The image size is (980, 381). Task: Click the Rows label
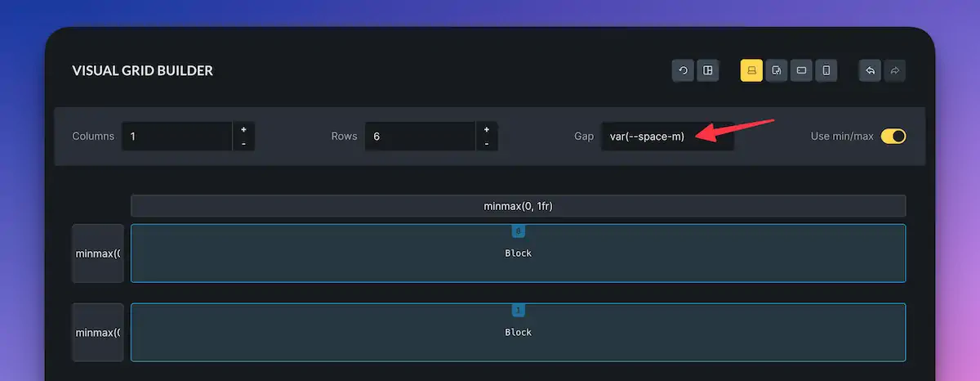point(344,137)
